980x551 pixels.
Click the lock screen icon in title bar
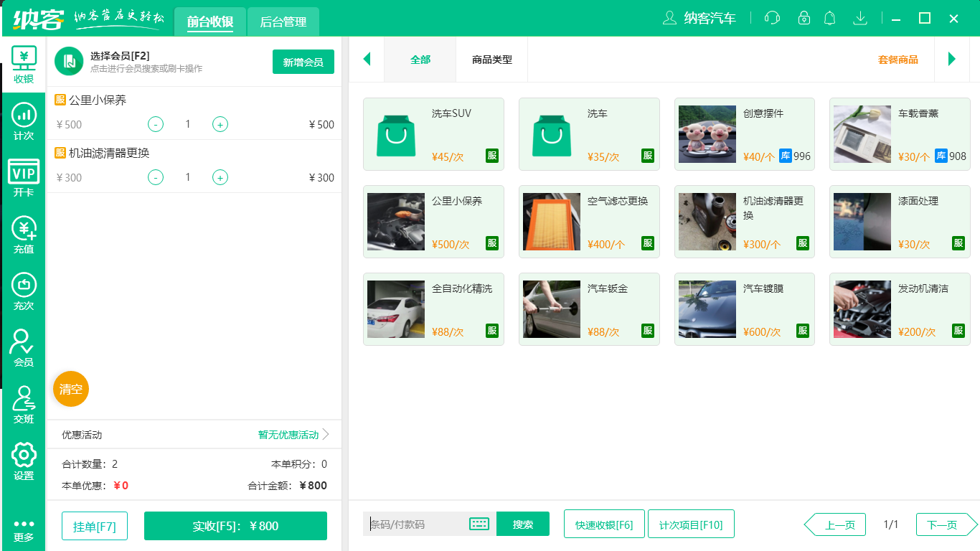pos(804,18)
